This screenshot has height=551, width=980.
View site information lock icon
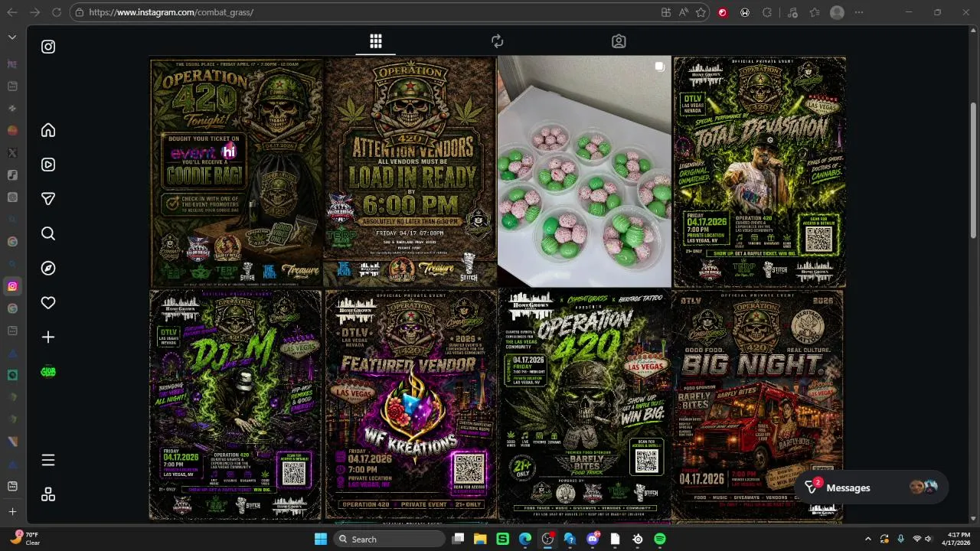coord(80,12)
